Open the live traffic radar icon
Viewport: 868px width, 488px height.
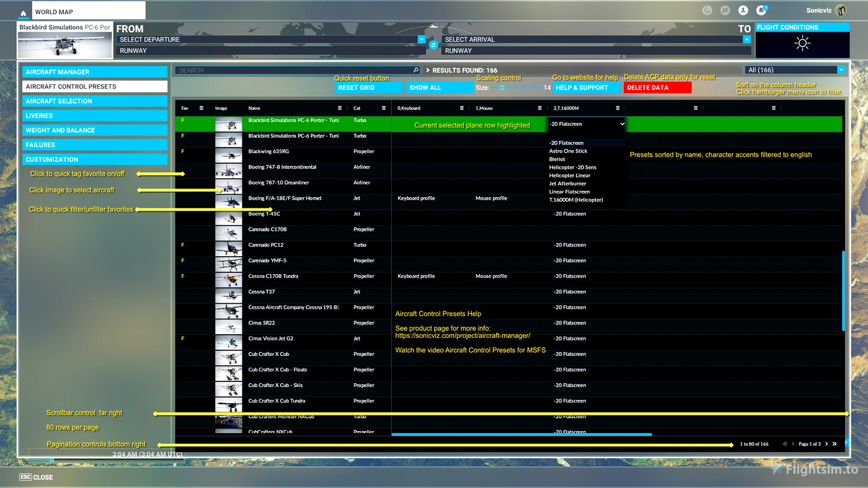click(707, 11)
